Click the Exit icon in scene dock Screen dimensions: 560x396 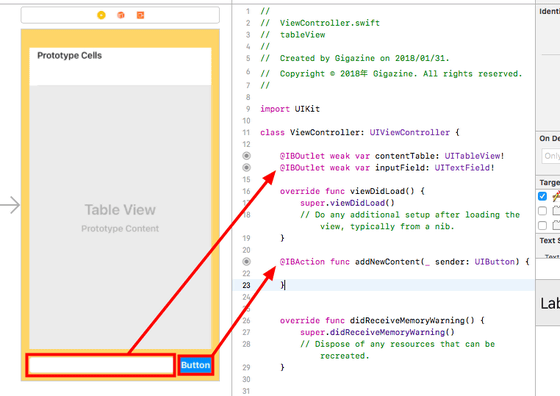pyautogui.click(x=140, y=15)
